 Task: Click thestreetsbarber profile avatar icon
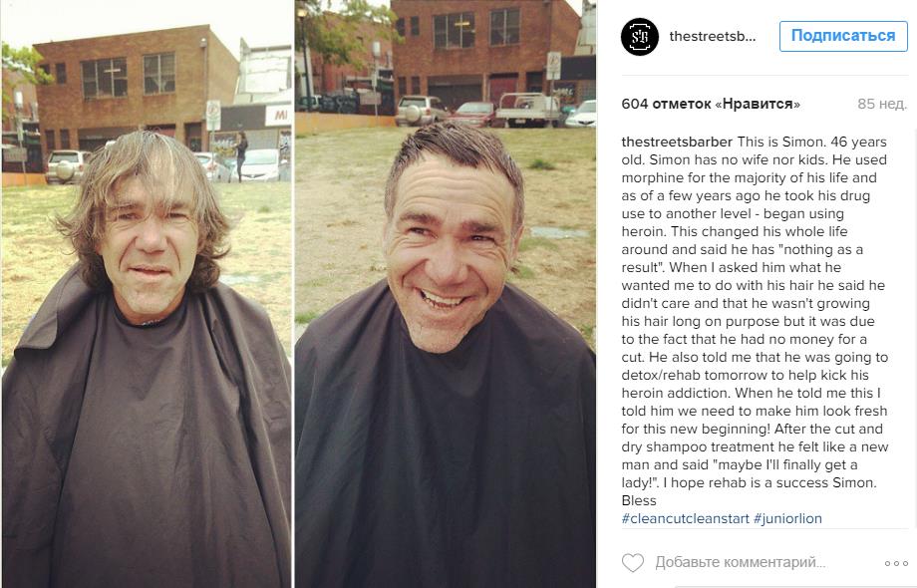pos(640,37)
